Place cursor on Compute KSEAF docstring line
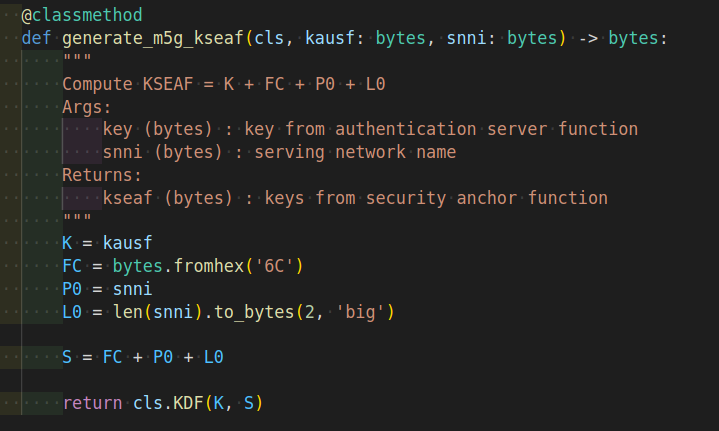The height and width of the screenshot is (431, 719). 224,84
